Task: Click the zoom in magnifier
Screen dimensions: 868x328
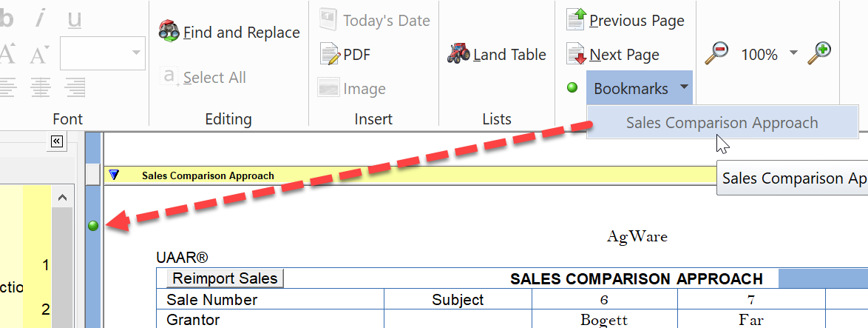Action: click(818, 53)
